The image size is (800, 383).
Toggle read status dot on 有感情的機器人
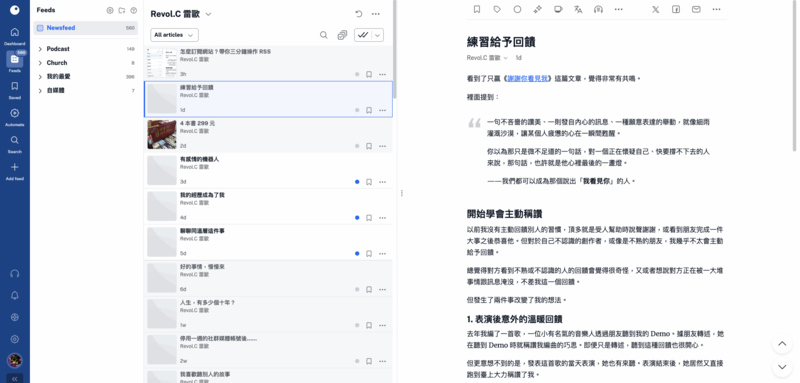(x=357, y=182)
